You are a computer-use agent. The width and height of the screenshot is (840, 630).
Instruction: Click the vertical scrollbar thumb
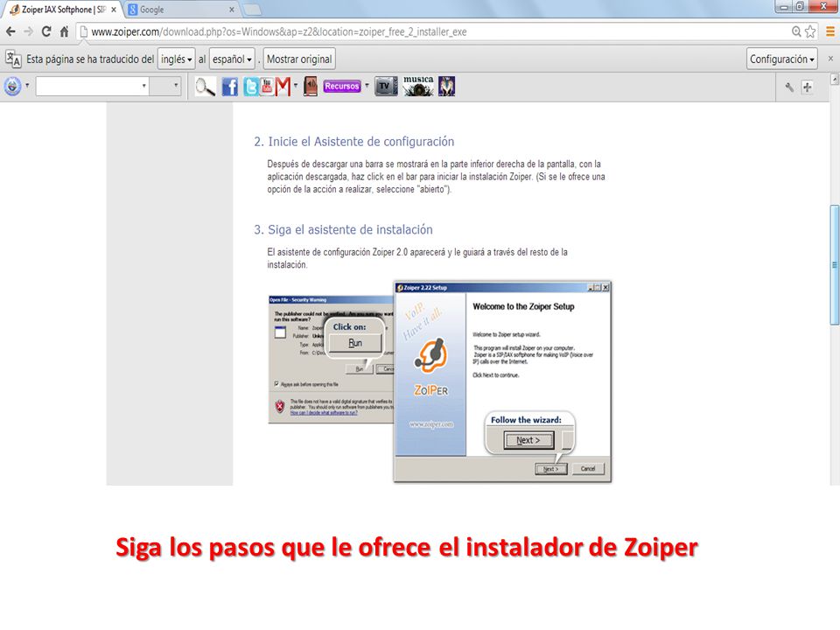coord(834,264)
